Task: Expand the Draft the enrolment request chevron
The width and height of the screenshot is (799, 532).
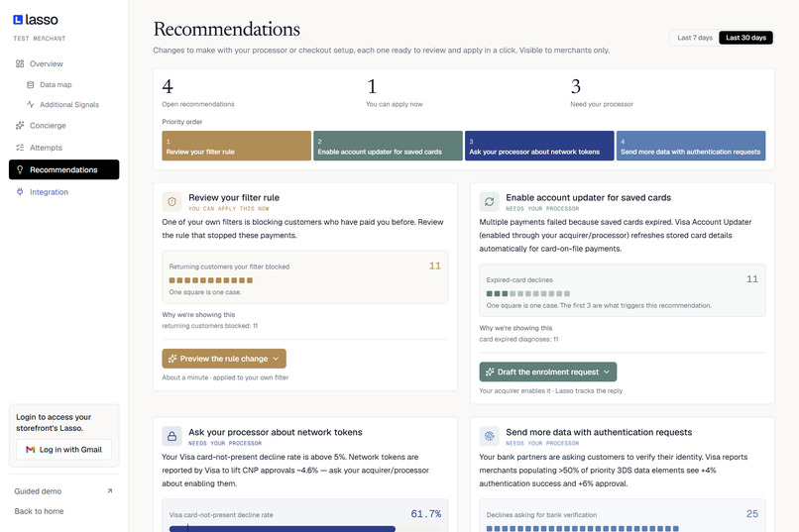Action: click(607, 372)
